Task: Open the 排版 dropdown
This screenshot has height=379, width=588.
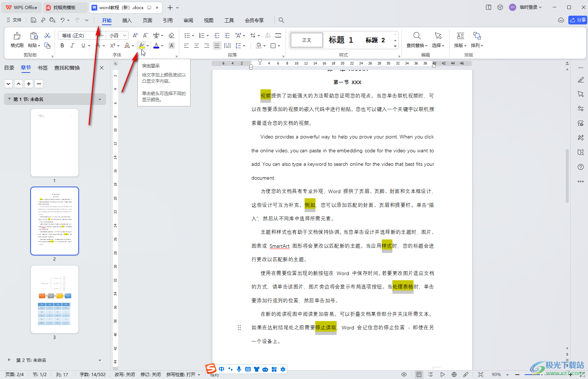Action: tap(460, 46)
